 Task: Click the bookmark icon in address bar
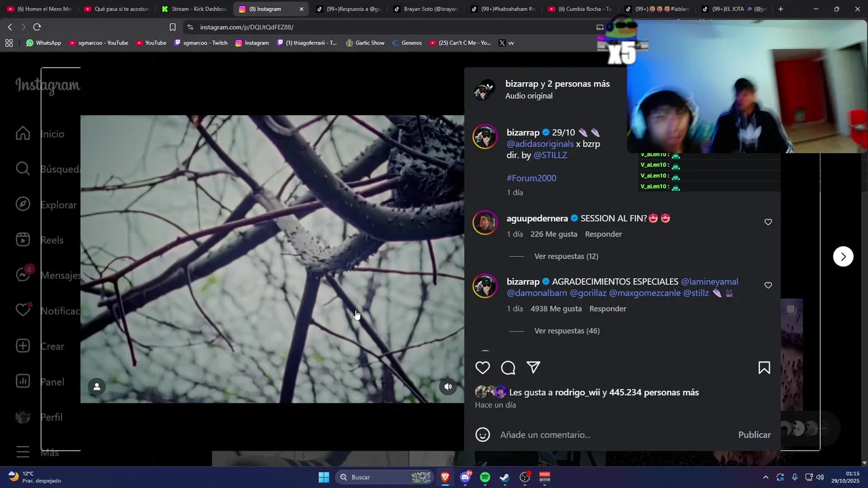coord(172,27)
